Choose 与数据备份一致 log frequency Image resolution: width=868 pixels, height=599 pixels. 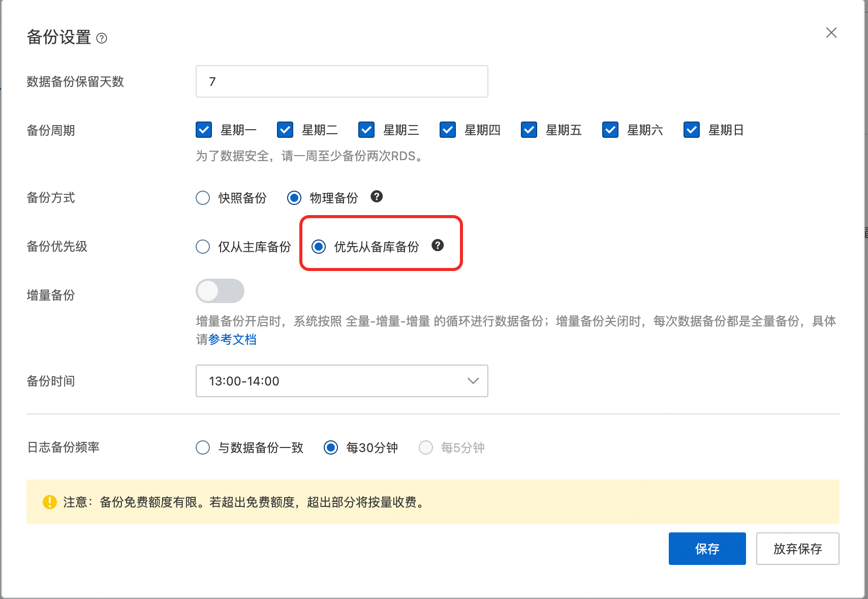[203, 447]
